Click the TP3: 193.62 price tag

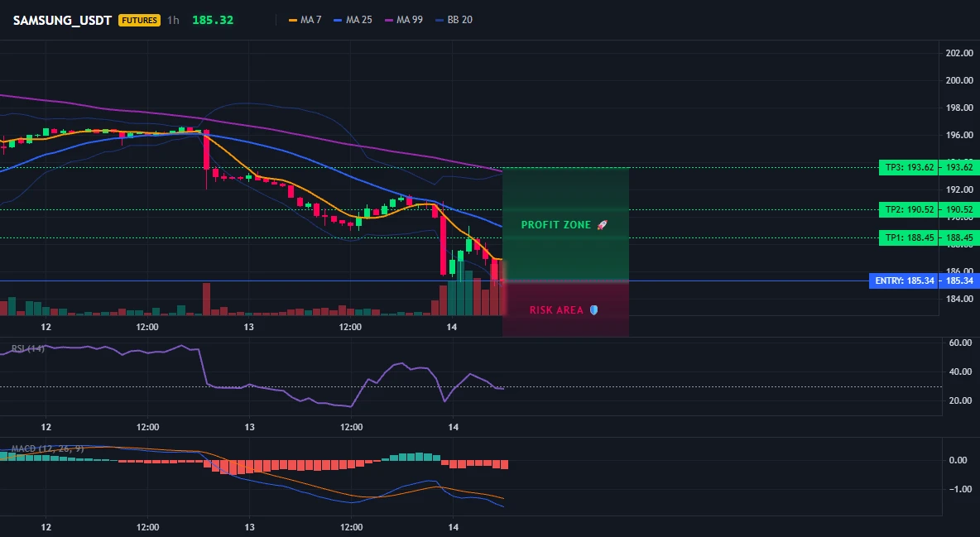909,167
